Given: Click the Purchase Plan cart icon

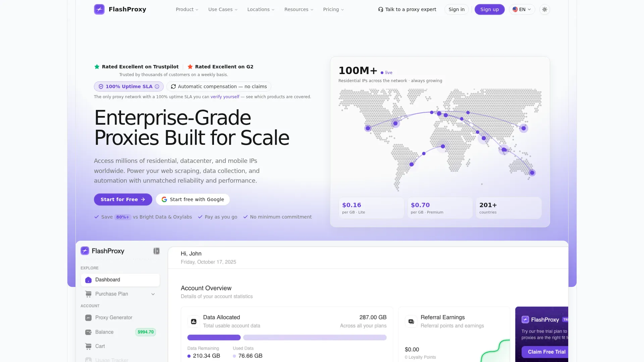Looking at the screenshot, I should pyautogui.click(x=89, y=294).
